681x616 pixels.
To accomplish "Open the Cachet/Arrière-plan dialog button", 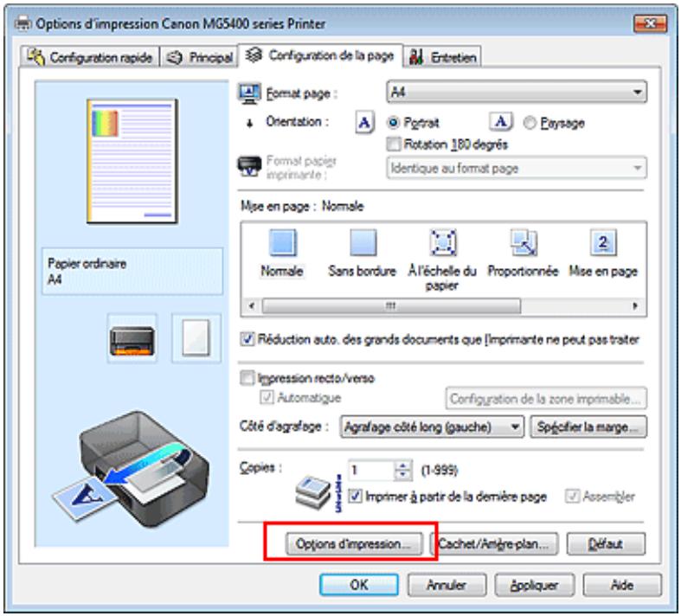I will (494, 544).
